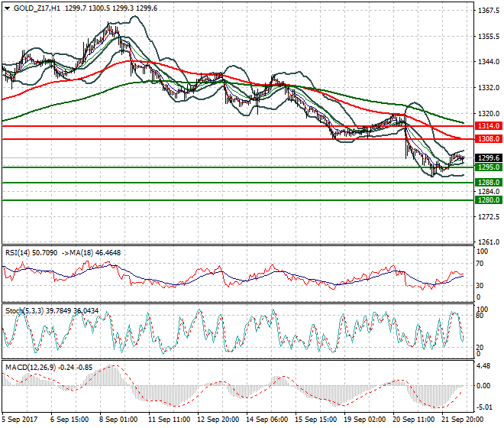Click the 1284.0 value on price scale
This screenshot has width=504, height=428.
[x=487, y=192]
